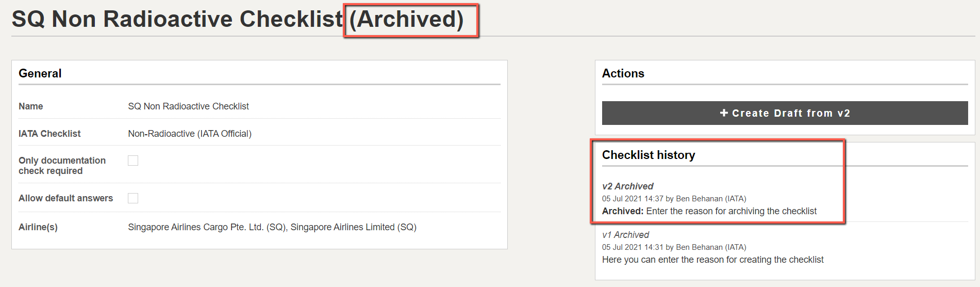Click the IATA Checklist field label
The image size is (980, 287).
tap(49, 134)
